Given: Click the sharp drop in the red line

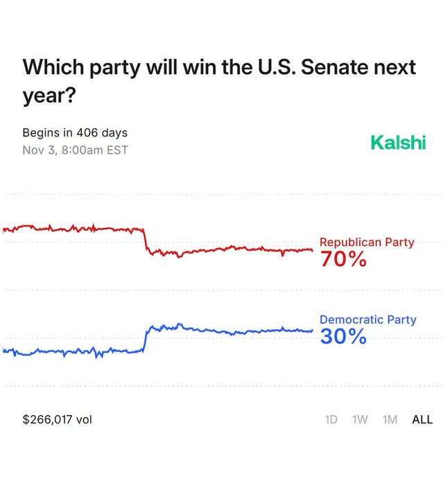Looking at the screenshot, I should 146,240.
